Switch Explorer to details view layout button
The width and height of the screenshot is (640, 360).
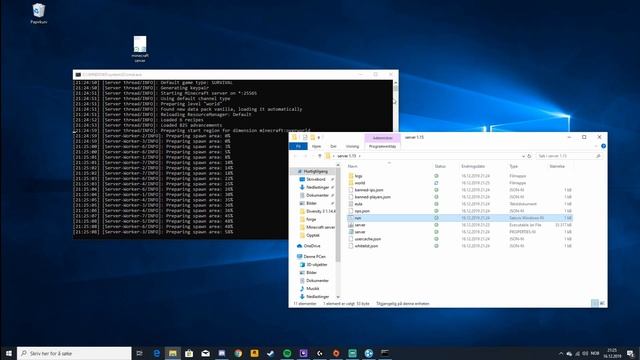pos(595,303)
